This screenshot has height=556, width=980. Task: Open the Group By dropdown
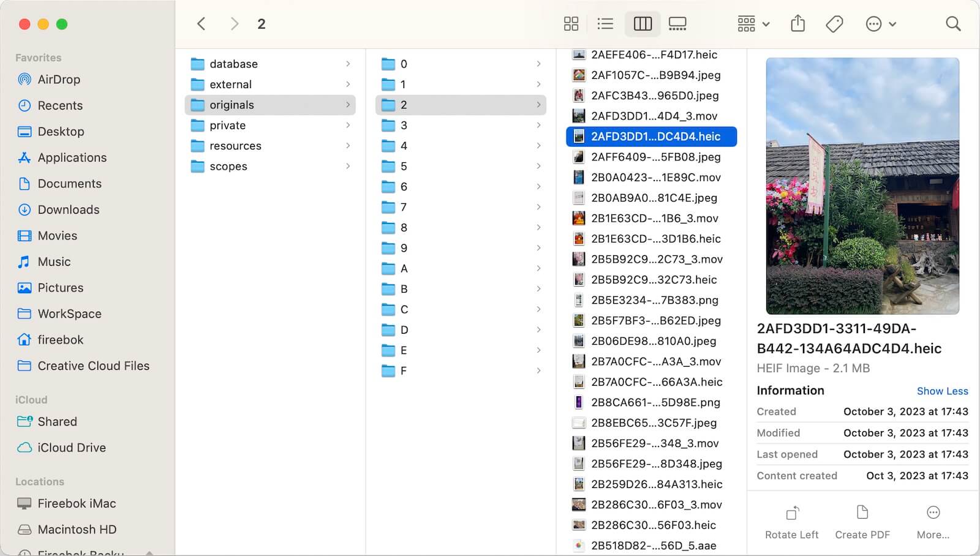[753, 24]
